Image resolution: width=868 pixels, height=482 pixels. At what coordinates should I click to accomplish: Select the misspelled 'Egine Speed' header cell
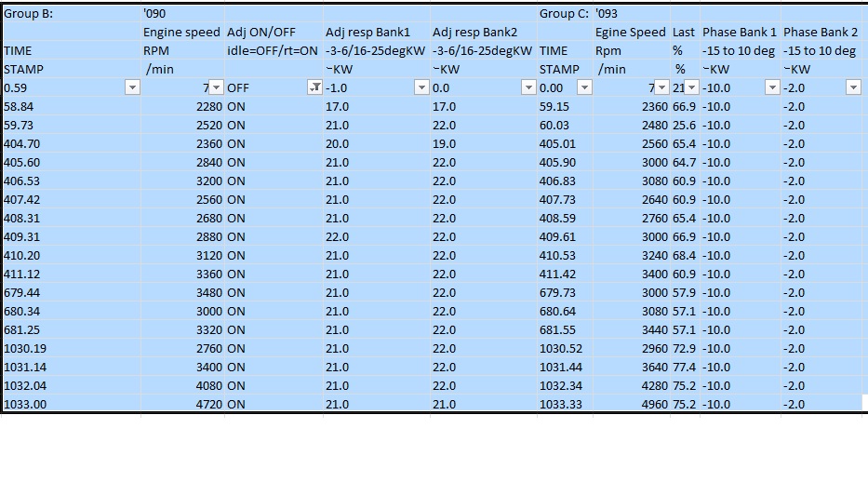click(x=632, y=32)
